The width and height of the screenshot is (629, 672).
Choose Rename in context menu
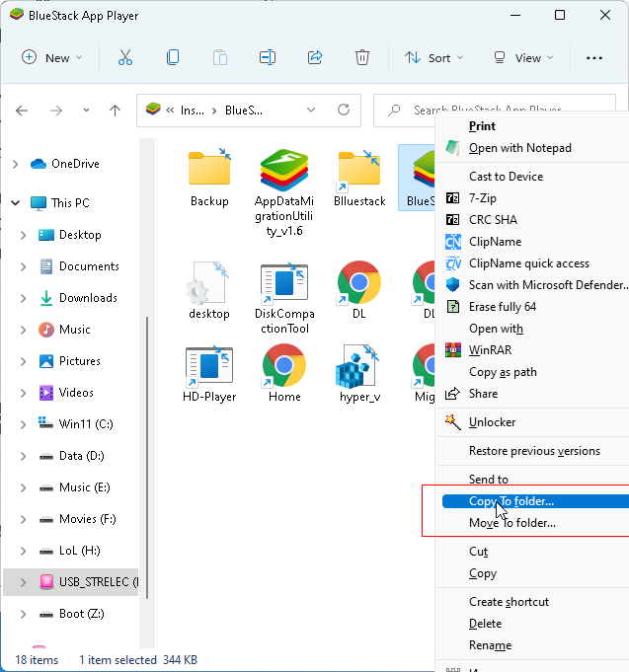coord(490,645)
